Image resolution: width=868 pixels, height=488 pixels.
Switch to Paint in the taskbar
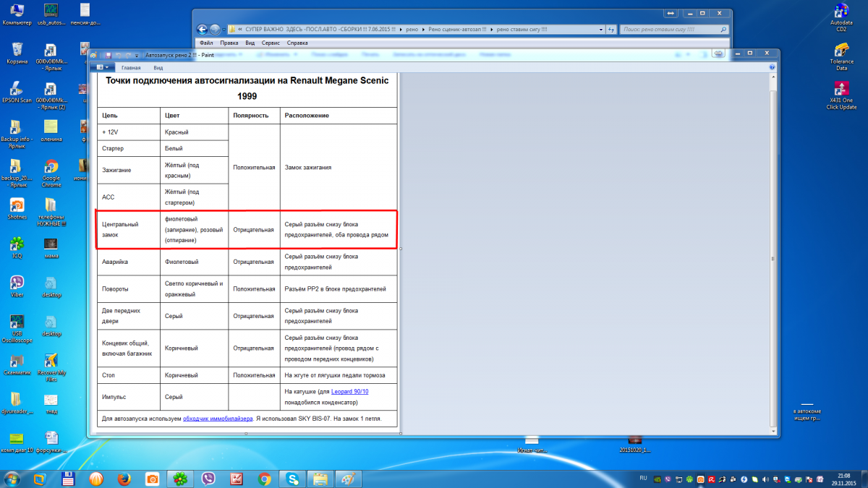(348, 479)
